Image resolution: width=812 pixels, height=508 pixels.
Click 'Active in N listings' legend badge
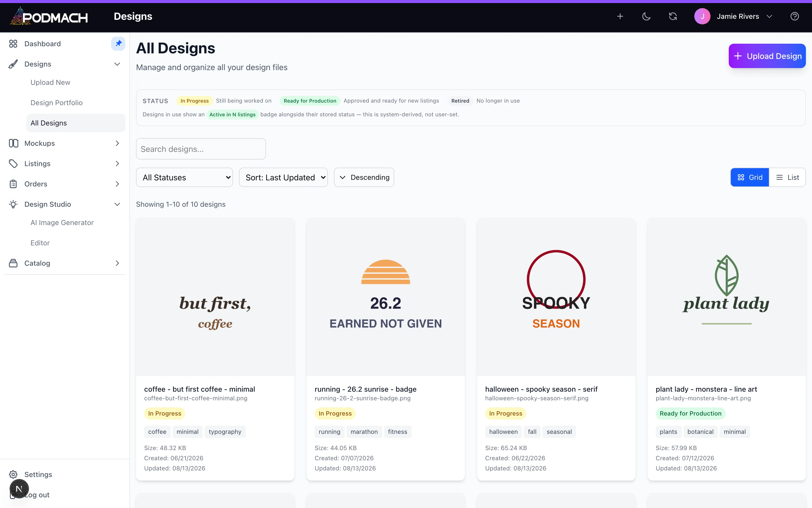[x=232, y=115]
